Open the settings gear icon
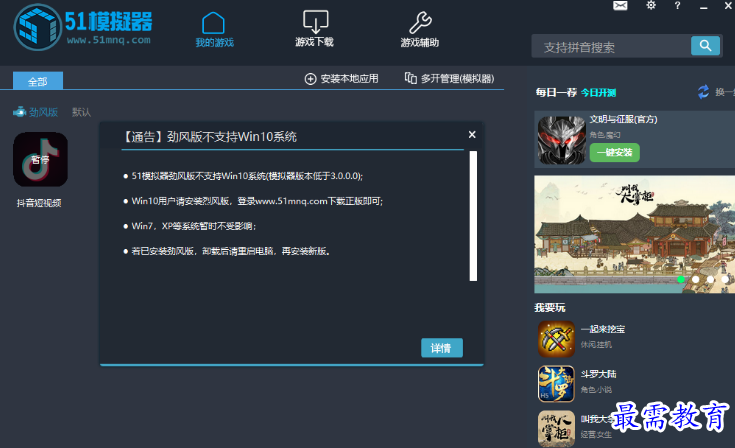Image resolution: width=735 pixels, height=448 pixels. [651, 6]
